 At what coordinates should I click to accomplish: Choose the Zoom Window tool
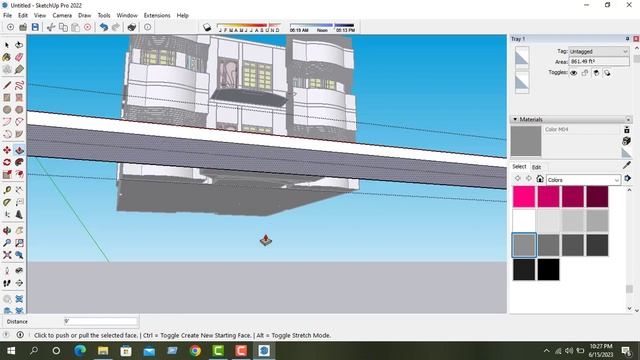pyautogui.click(x=19, y=243)
